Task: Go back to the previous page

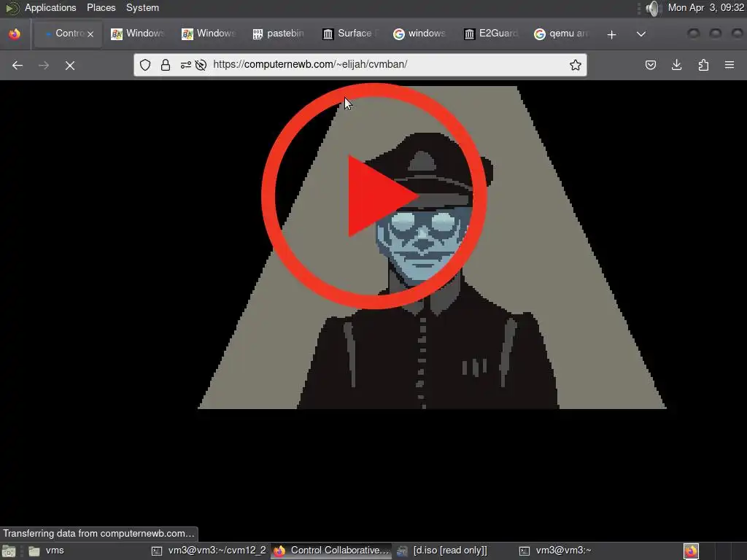Action: coord(18,65)
